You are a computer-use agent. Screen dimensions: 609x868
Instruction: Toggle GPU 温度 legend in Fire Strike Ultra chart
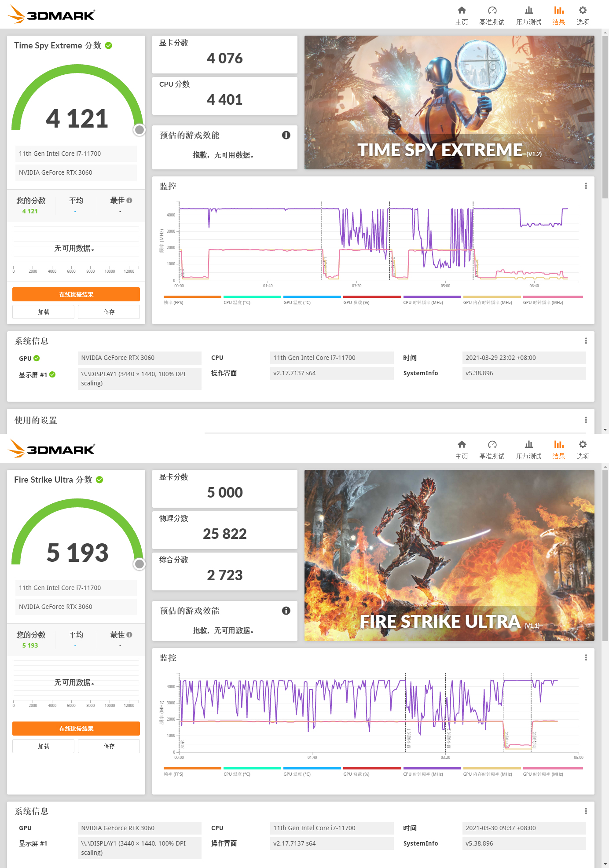coord(312,772)
